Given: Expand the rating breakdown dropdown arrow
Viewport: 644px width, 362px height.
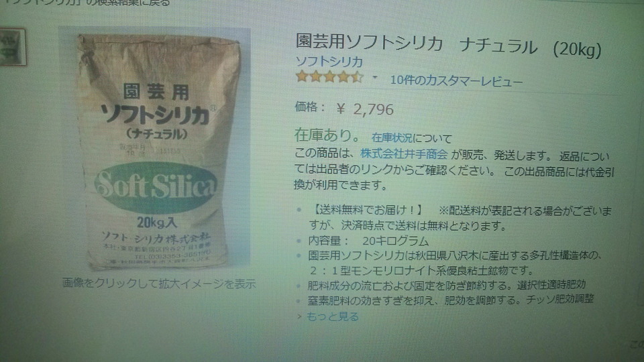Looking at the screenshot, I should click(374, 77).
